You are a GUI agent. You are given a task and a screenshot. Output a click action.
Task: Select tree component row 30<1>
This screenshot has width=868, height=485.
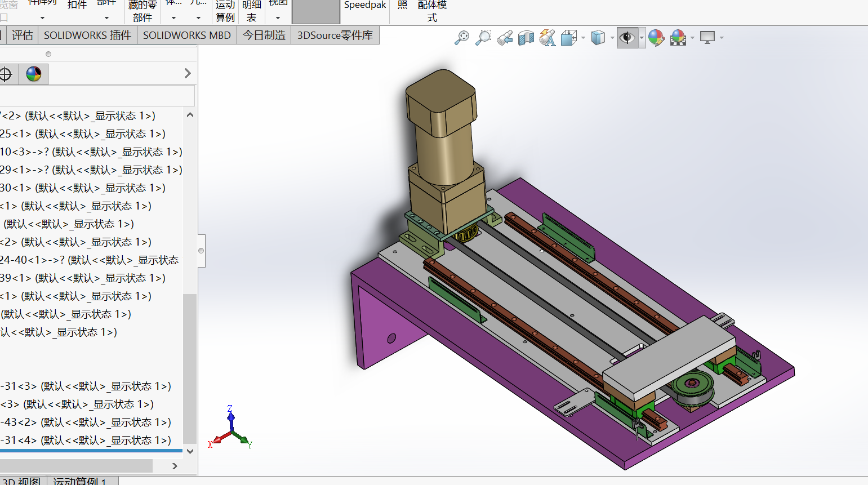[83, 188]
